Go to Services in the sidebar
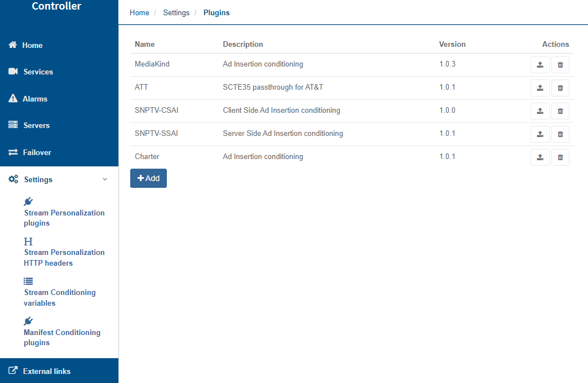Screen dimensions: 588x383 (38, 72)
